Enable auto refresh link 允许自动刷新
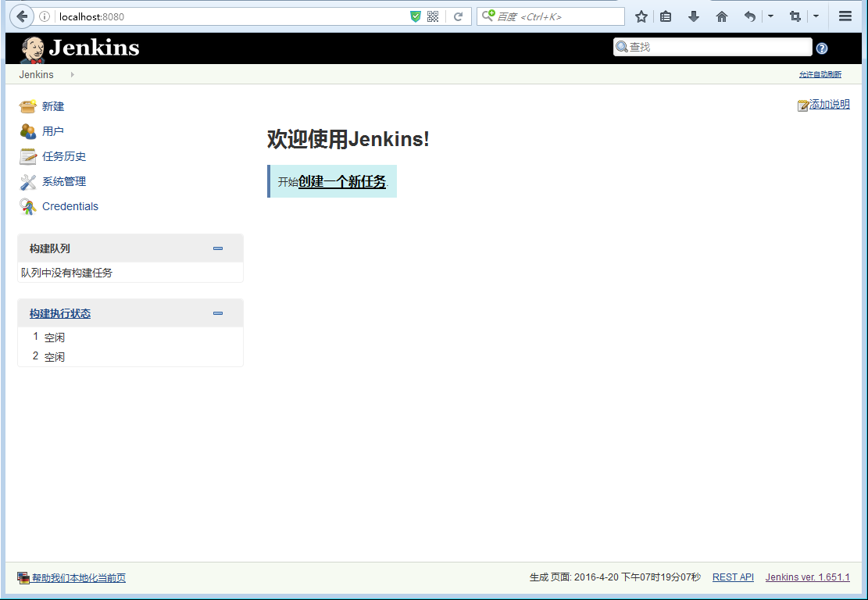This screenshot has height=600, width=868. click(820, 74)
